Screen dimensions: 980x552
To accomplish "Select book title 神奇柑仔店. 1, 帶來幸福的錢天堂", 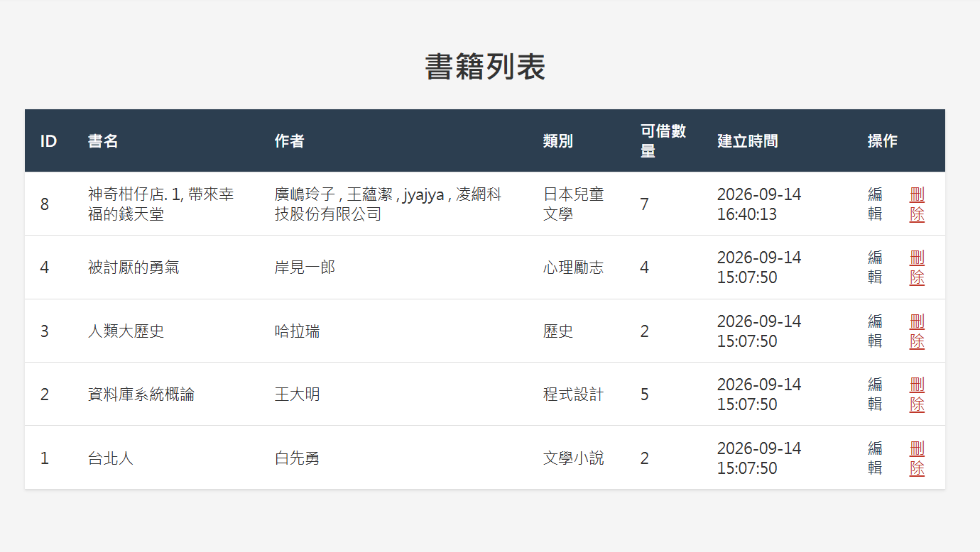I will [161, 204].
